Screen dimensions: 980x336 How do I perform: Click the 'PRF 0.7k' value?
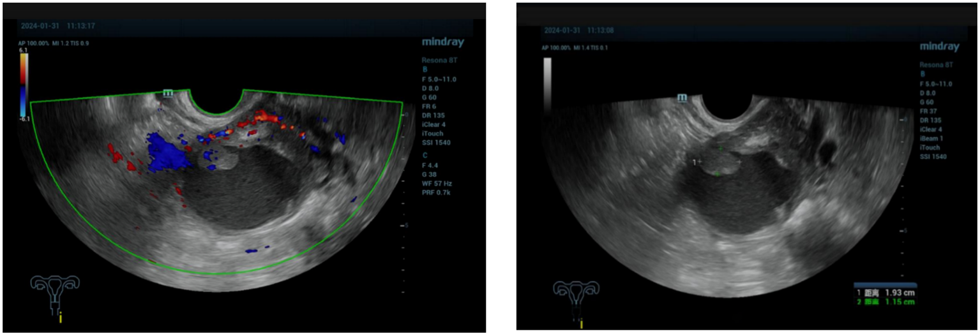coord(437,192)
